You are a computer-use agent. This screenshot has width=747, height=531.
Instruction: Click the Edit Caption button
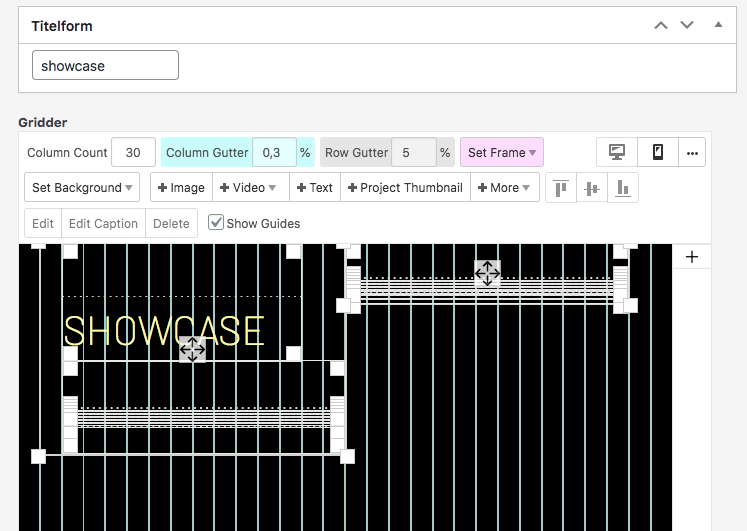pos(103,223)
